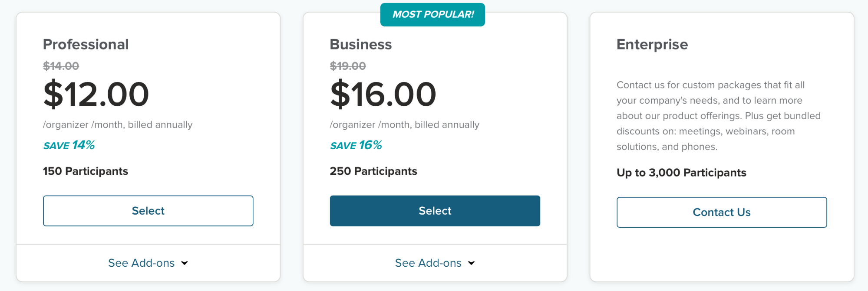Choose the Professional plan with its Select button
The height and width of the screenshot is (291, 868).
pos(148,211)
